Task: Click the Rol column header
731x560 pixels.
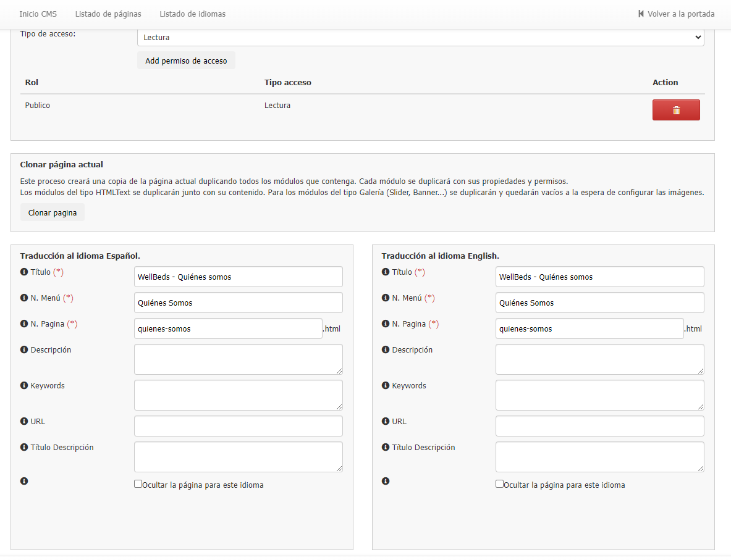Action: (32, 83)
